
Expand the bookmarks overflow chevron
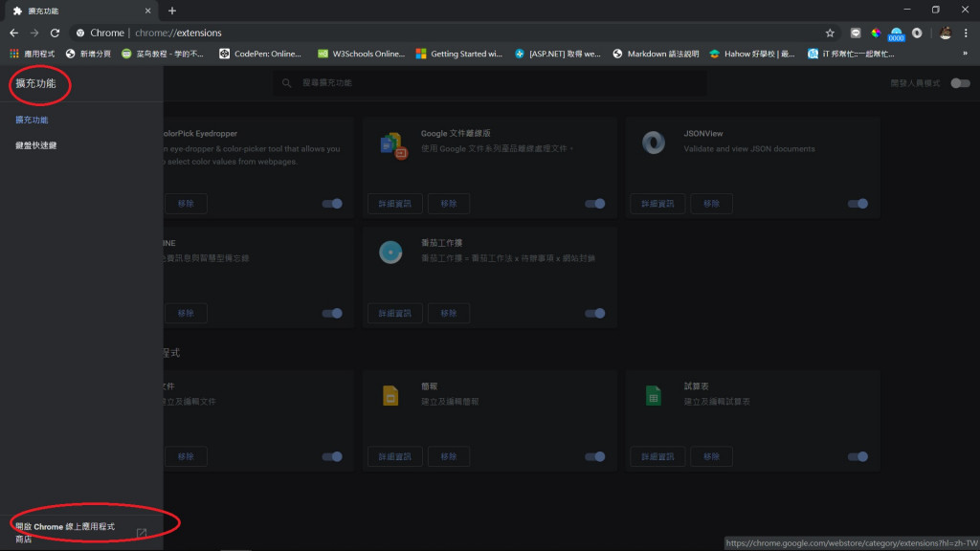tap(965, 54)
